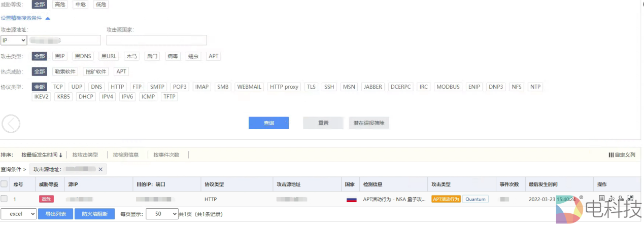Sort by 按检测信息

point(126,155)
